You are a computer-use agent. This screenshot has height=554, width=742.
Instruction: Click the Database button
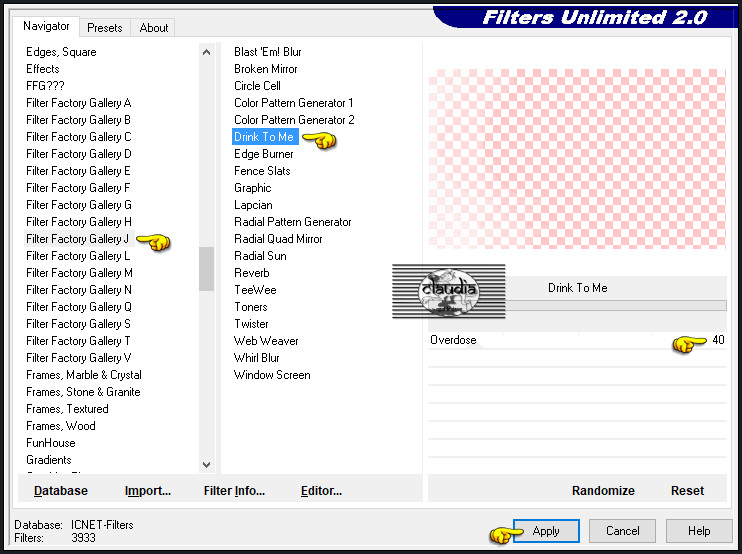pos(61,491)
